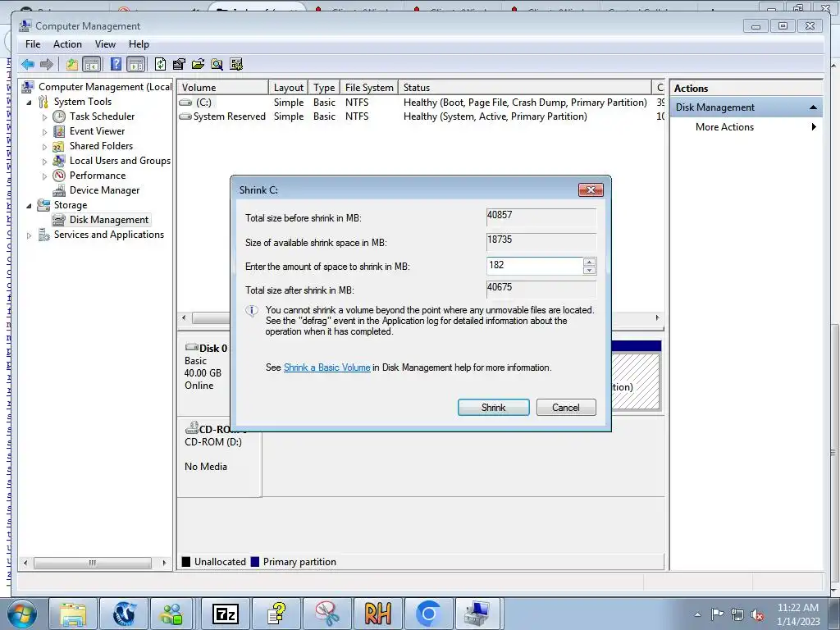Open the Windows Start menu

point(22,614)
